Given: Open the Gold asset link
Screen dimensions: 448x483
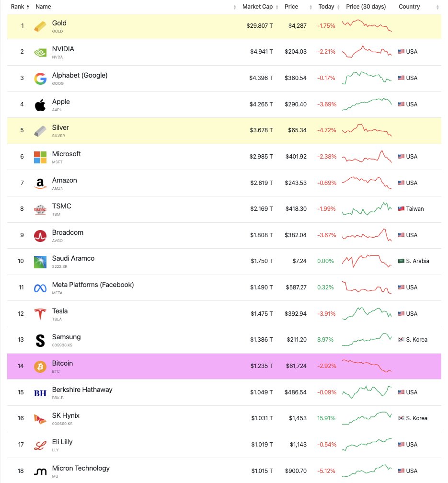Looking at the screenshot, I should tap(59, 23).
